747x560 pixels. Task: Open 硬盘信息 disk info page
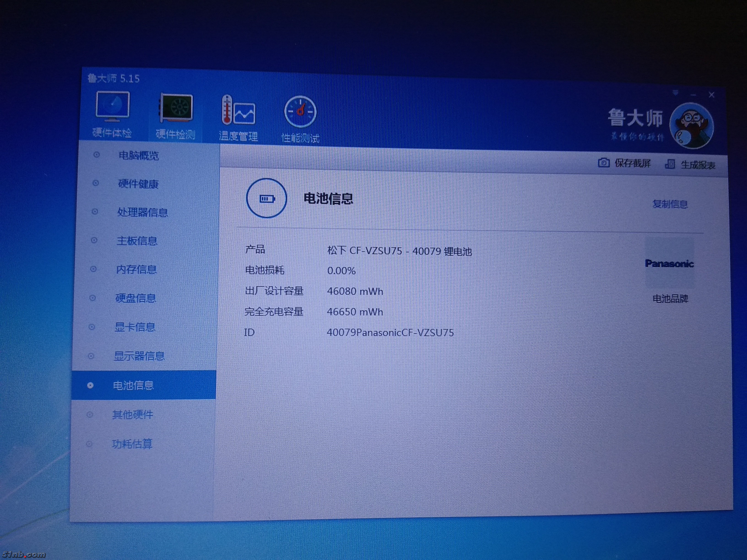[135, 298]
